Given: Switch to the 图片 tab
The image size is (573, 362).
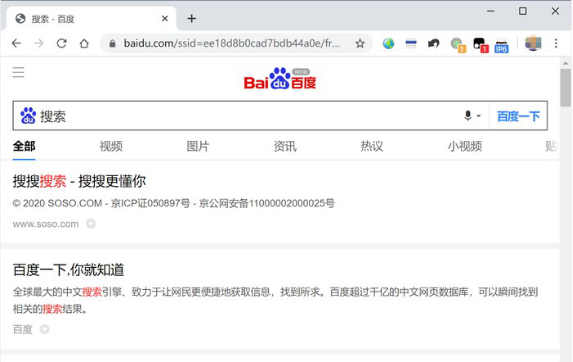Looking at the screenshot, I should (198, 146).
